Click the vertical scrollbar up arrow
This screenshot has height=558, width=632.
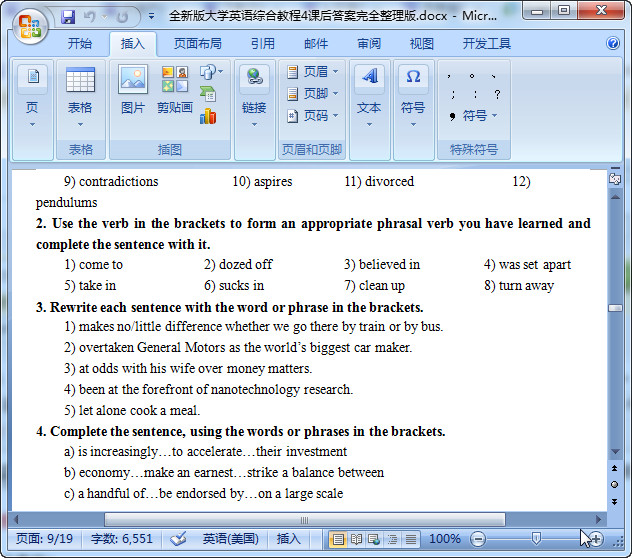coord(615,197)
